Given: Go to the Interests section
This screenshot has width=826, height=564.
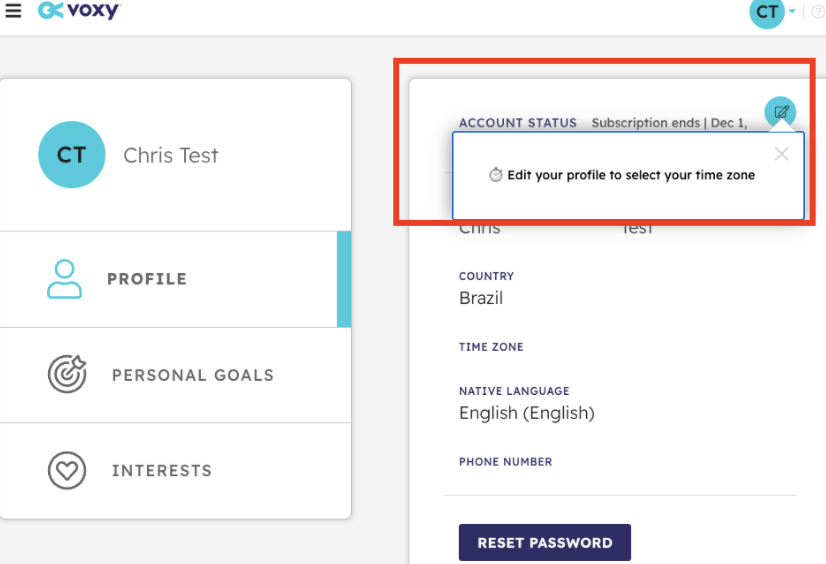Looking at the screenshot, I should tap(175, 470).
